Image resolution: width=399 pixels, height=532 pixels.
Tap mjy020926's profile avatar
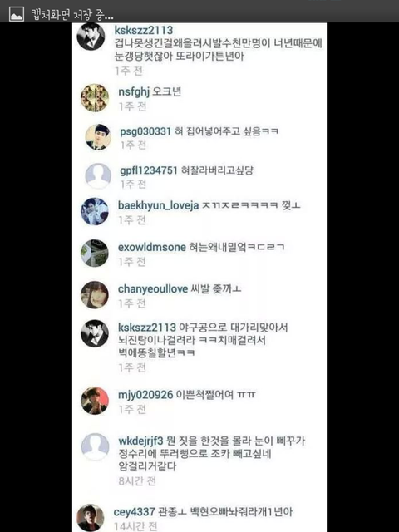95,401
